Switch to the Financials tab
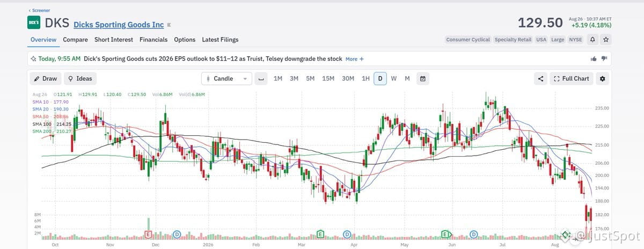644x249 pixels. tap(153, 39)
